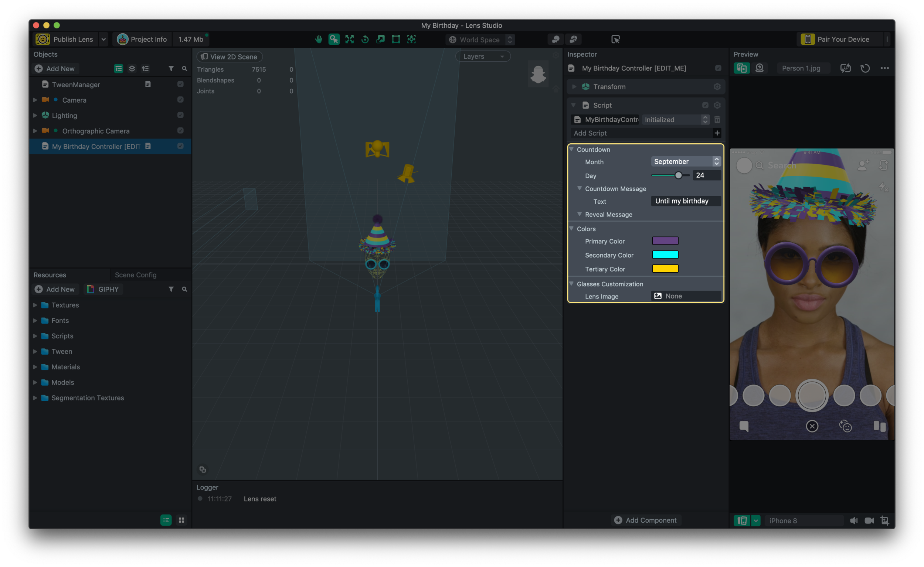Expand the Camera object tree
This screenshot has width=924, height=567.
35,100
